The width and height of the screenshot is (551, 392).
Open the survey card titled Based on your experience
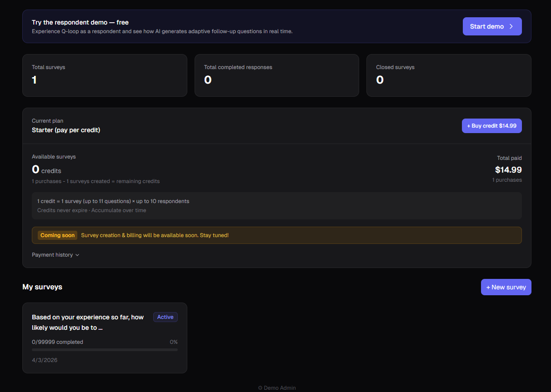point(105,338)
